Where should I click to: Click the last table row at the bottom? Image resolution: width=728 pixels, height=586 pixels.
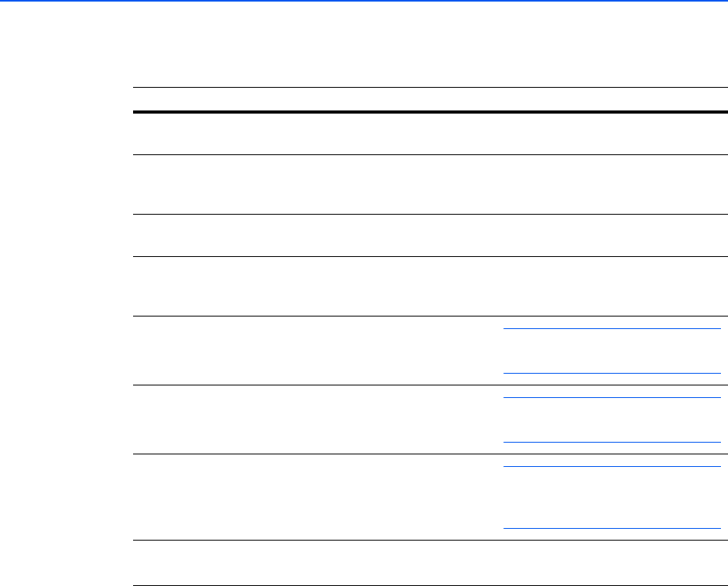429,563
